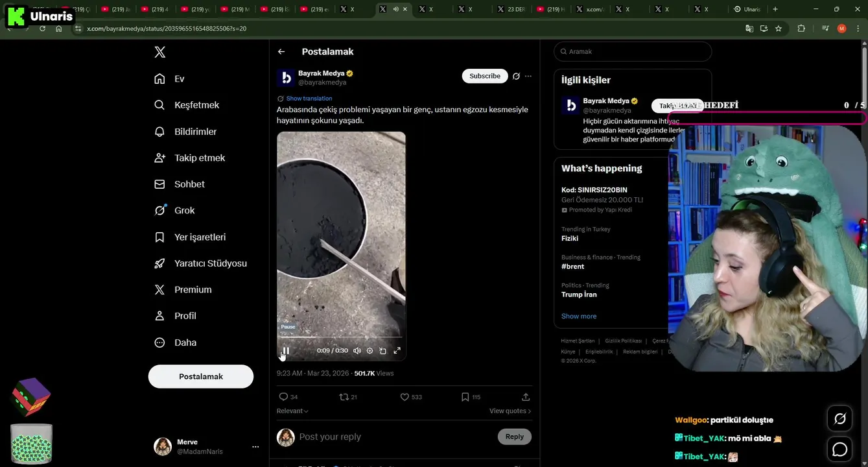Viewport: 868px width, 467px height.
Task: Click the reply comment icon
Action: tap(283, 397)
